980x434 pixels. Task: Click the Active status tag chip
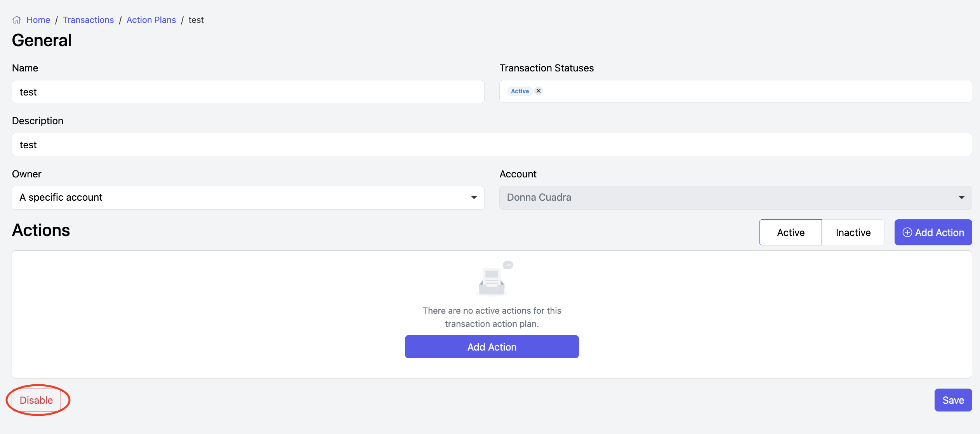click(520, 91)
